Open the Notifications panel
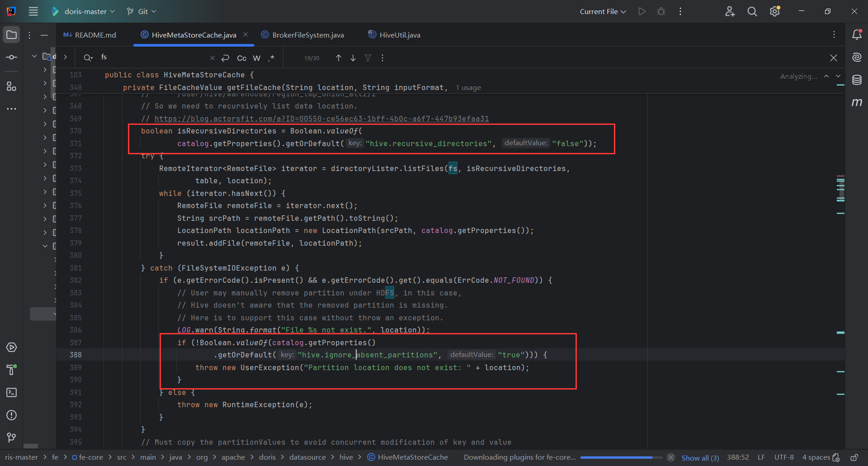The height and width of the screenshot is (466, 868). tap(857, 34)
